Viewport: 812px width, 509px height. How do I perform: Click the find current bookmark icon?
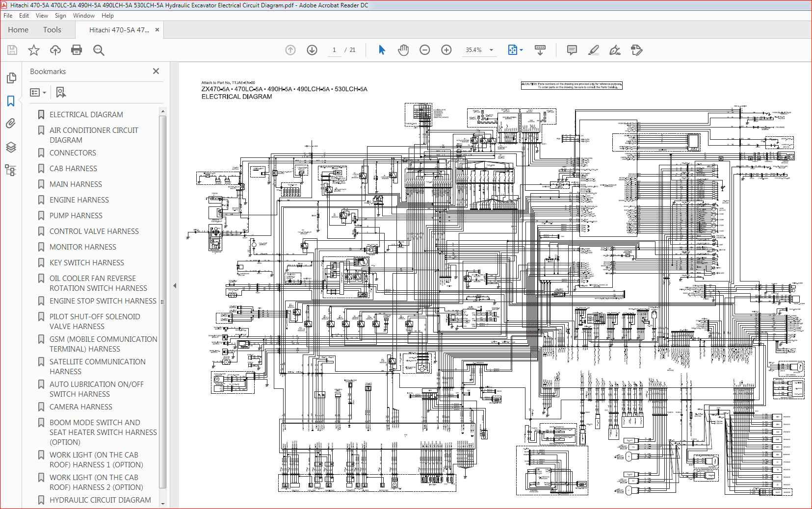[61, 92]
